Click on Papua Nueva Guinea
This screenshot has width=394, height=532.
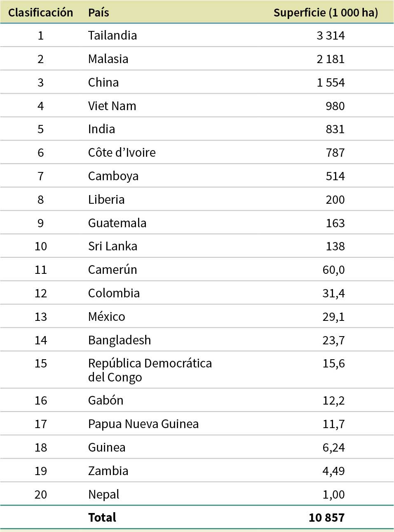coord(143,424)
